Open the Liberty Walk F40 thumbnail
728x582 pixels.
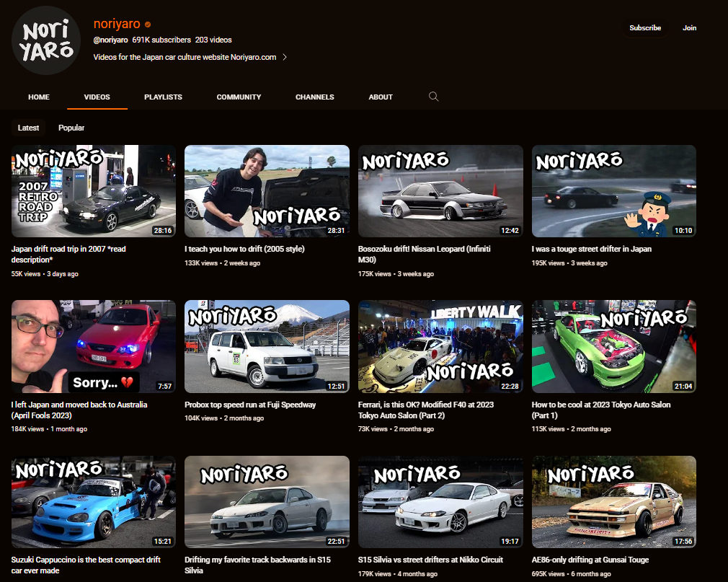tap(440, 346)
